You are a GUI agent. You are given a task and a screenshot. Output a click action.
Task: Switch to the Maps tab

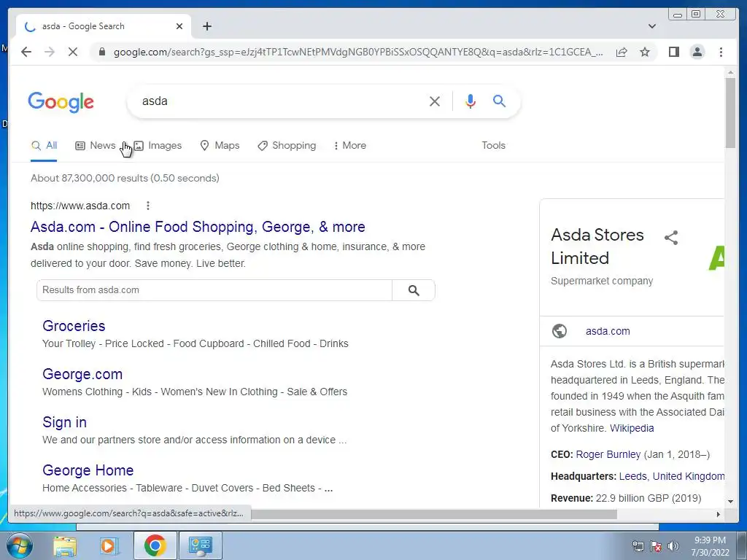pyautogui.click(x=220, y=145)
